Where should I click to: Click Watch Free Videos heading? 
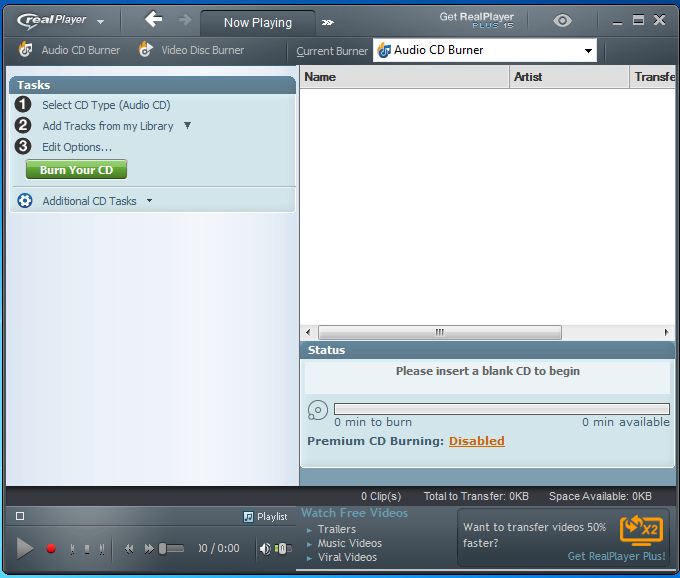[354, 513]
